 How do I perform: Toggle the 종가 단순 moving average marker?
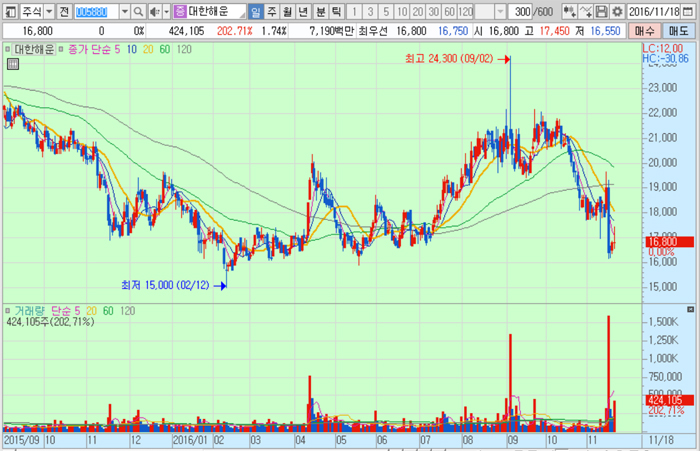point(61,48)
